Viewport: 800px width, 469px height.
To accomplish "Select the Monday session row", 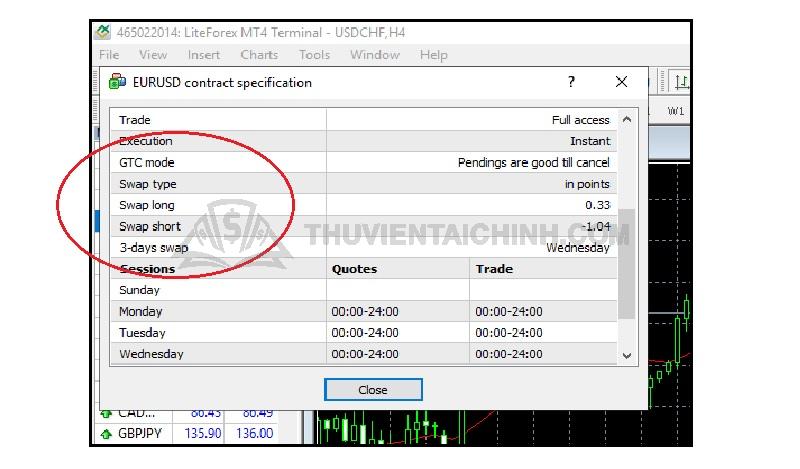I will pyautogui.click(x=364, y=311).
